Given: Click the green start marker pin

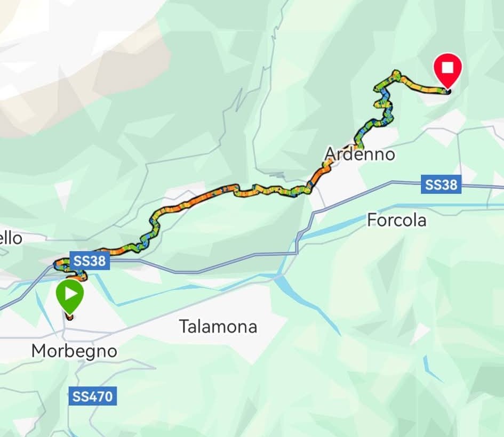Looking at the screenshot, I should [70, 295].
